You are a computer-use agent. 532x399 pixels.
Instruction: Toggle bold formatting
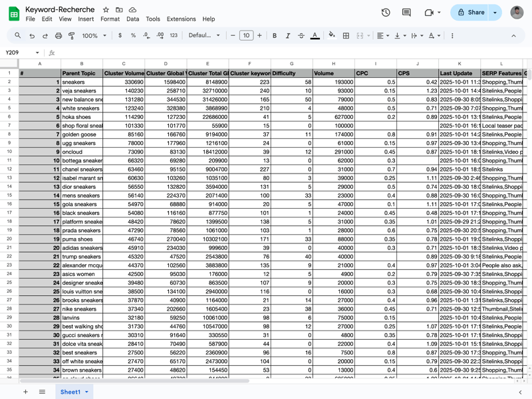click(275, 36)
